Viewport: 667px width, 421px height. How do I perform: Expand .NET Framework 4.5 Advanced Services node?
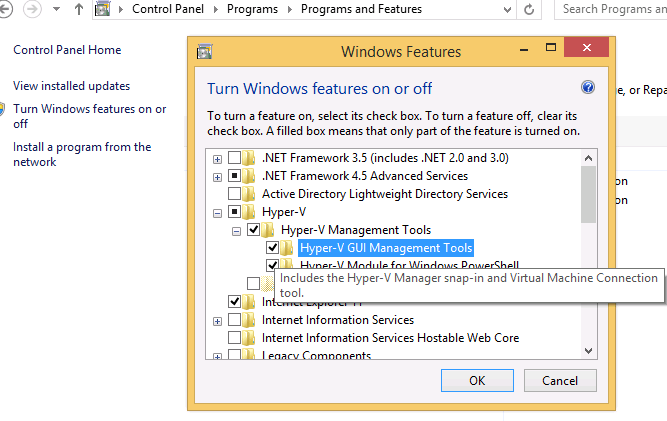click(217, 177)
